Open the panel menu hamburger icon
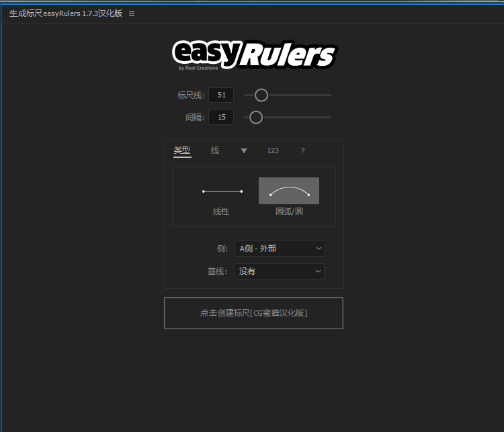Image resolution: width=504 pixels, height=432 pixels. pyautogui.click(x=132, y=14)
